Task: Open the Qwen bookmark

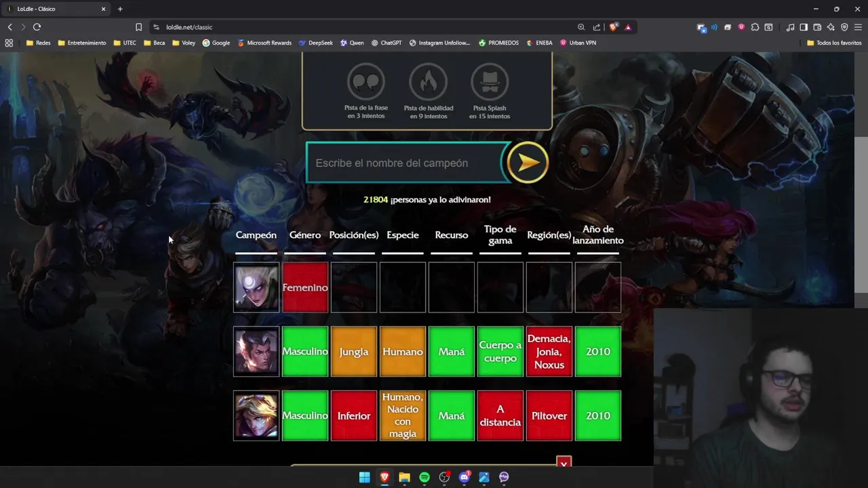Action: 351,43
